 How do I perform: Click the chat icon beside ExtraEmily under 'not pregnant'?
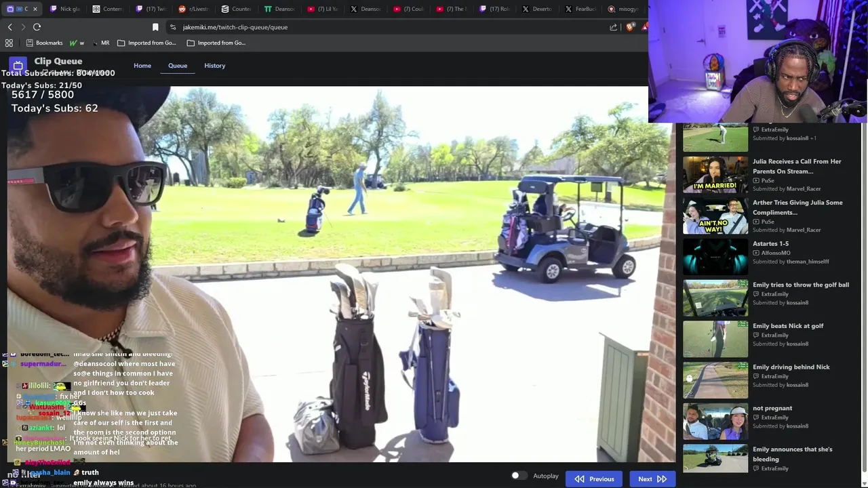[x=756, y=418]
